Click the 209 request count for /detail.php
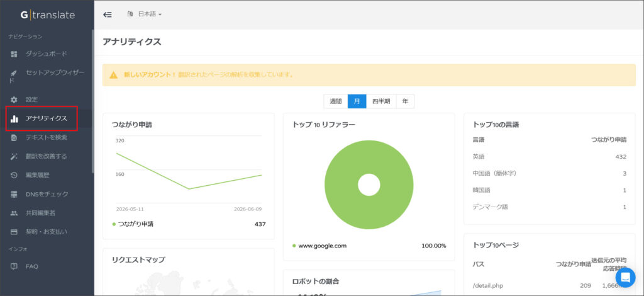Image resolution: width=644 pixels, height=296 pixels. tap(586, 286)
